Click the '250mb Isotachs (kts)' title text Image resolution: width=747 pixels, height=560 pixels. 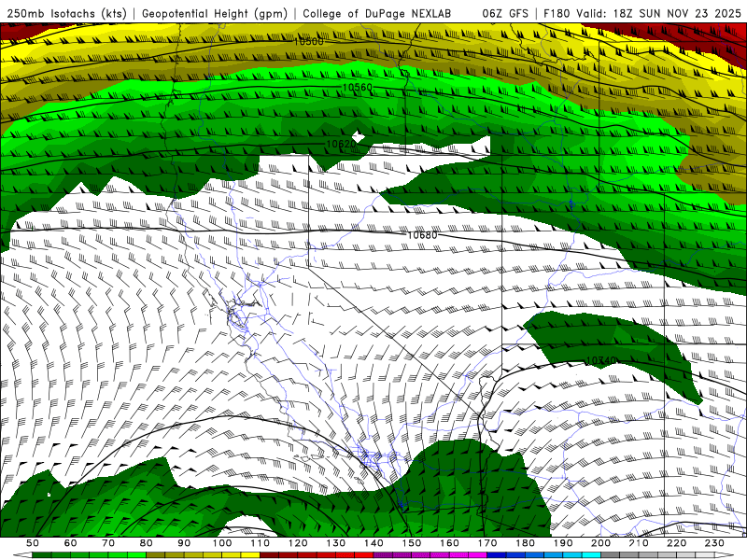click(x=65, y=14)
